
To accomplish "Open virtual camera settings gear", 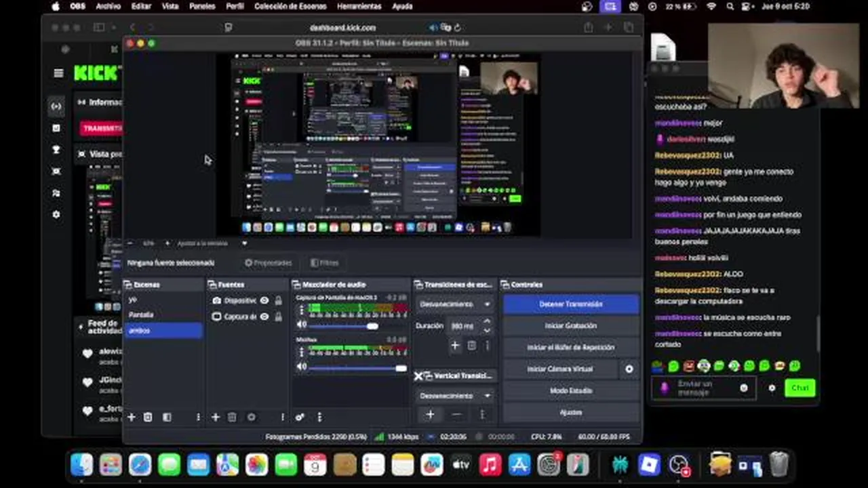I will tap(629, 369).
